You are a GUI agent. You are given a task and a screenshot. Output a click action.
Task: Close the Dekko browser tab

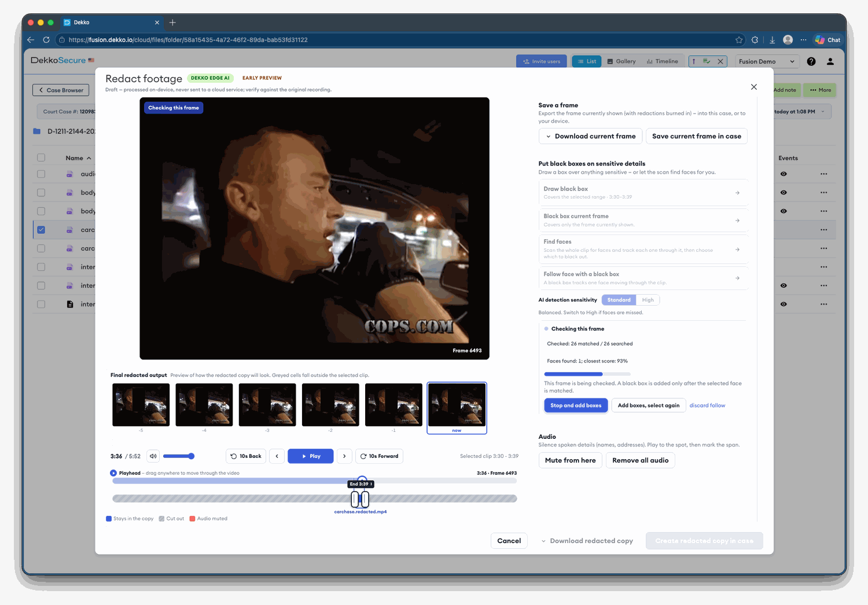click(x=157, y=23)
